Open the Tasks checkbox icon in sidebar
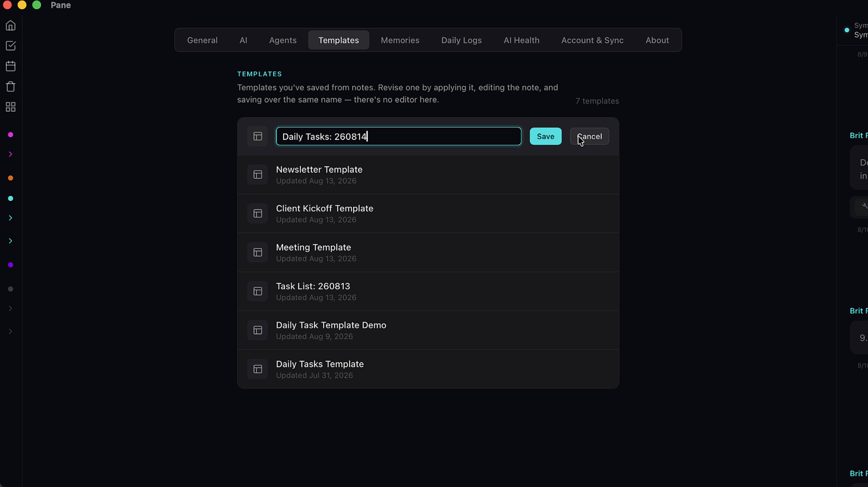The width and height of the screenshot is (868, 487). click(x=10, y=46)
